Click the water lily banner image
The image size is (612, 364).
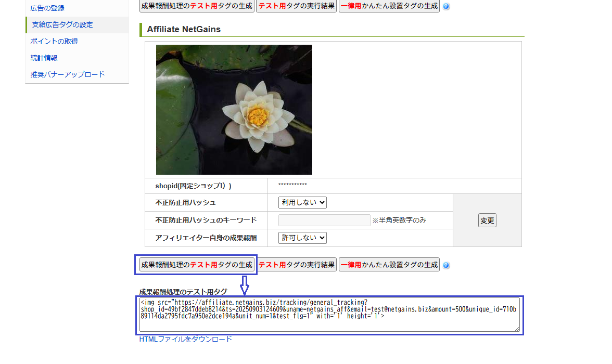point(234,110)
